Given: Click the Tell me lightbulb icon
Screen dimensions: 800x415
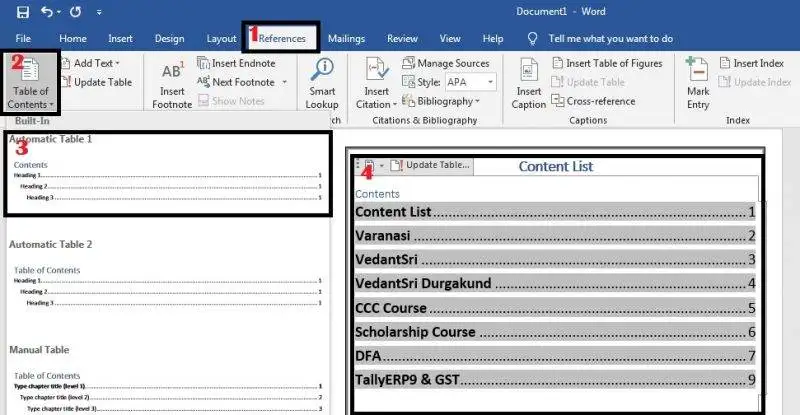Looking at the screenshot, I should click(532, 39).
